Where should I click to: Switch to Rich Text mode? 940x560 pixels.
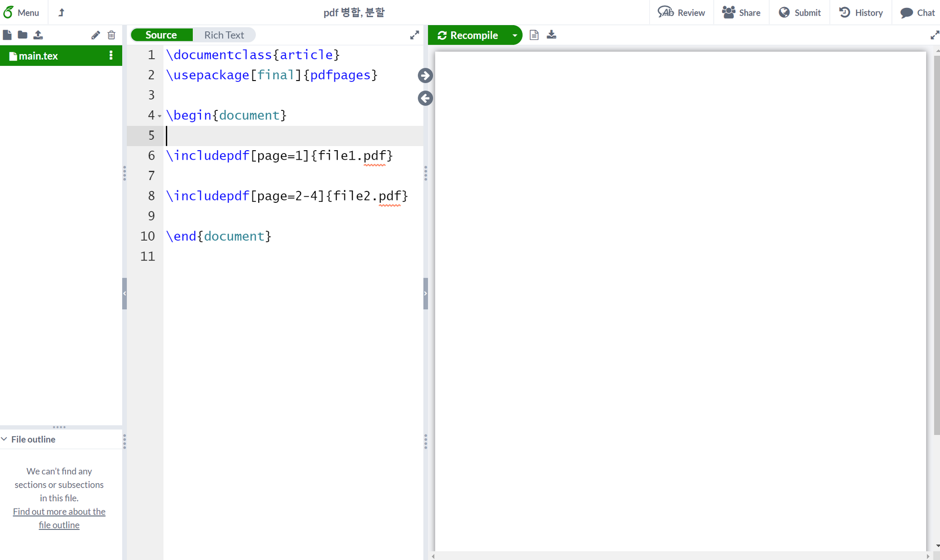[224, 35]
